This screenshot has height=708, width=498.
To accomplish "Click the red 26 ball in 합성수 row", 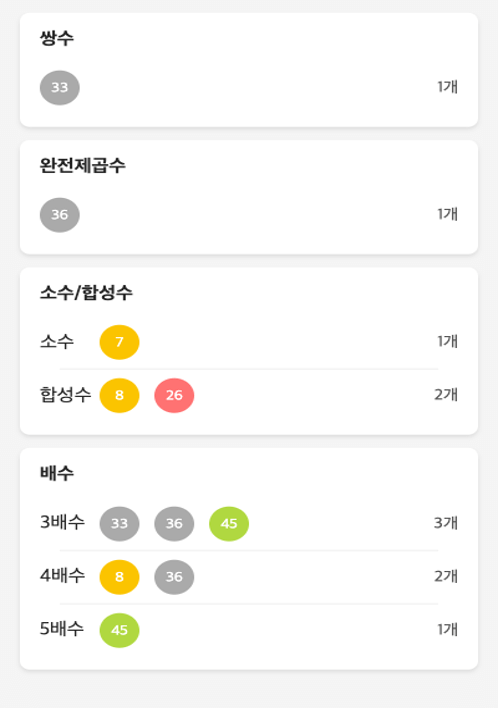I will click(x=174, y=396).
